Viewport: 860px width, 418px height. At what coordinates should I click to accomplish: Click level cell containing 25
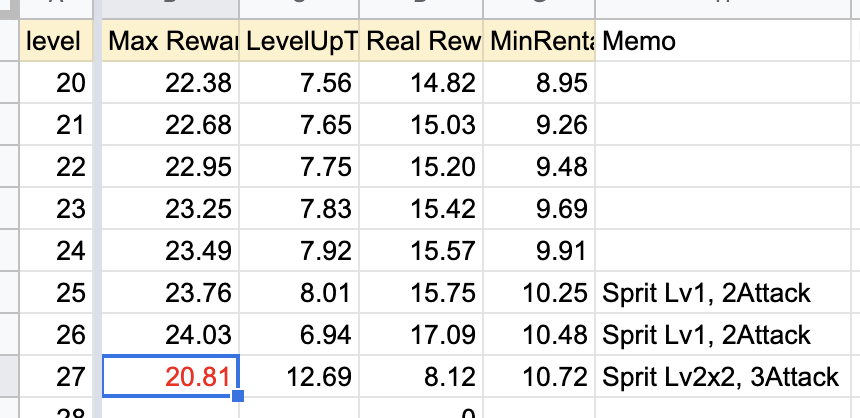56,292
